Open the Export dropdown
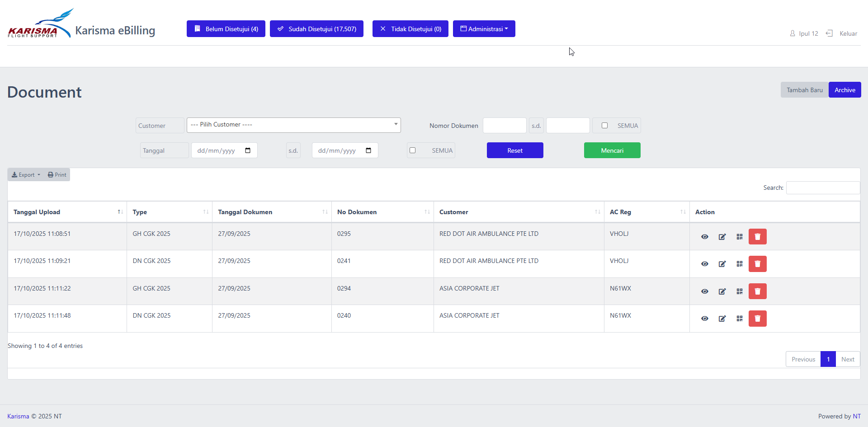Viewport: 868px width, 427px height. click(x=26, y=175)
